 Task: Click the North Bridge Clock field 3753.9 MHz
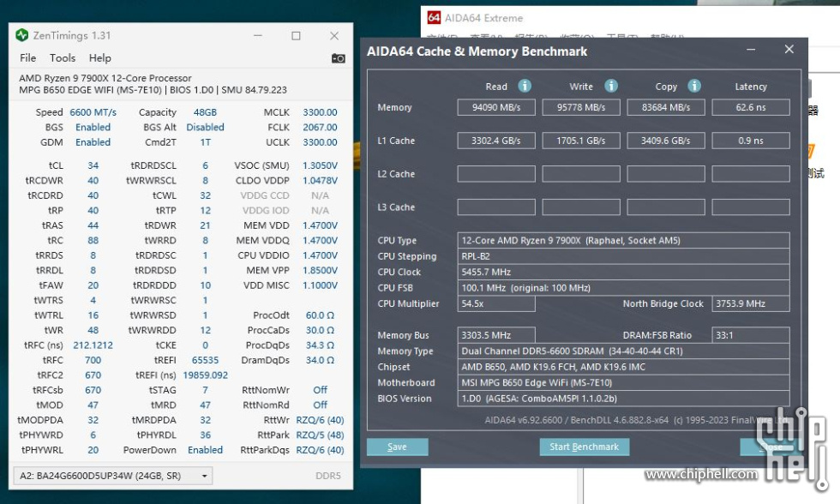click(x=751, y=303)
